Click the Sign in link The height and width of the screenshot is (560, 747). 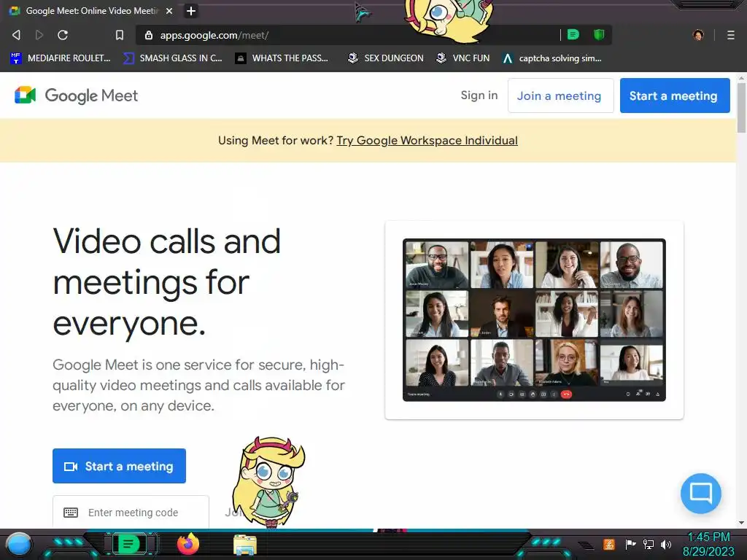coord(479,96)
